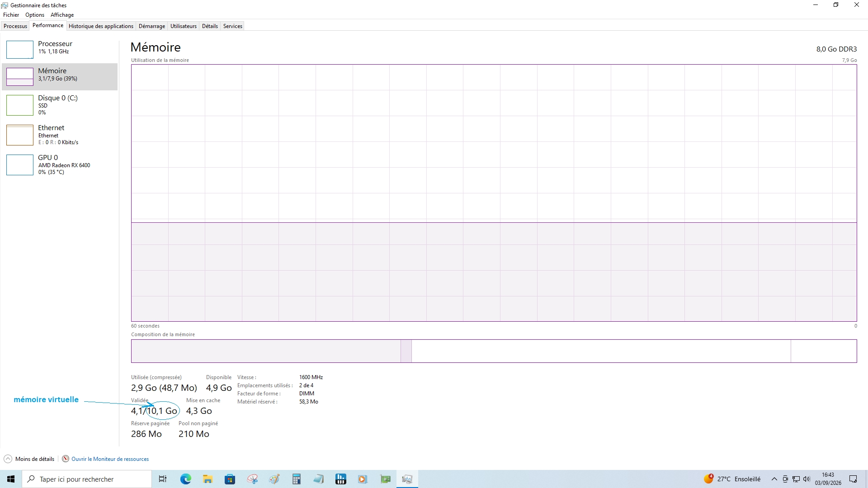
Task: Open the Fichier menu
Action: click(11, 15)
